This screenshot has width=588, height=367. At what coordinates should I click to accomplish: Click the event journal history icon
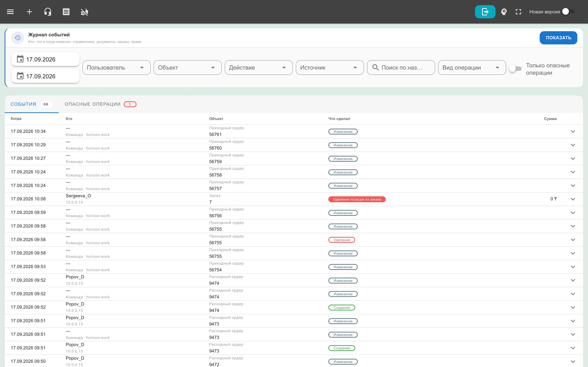click(17, 38)
